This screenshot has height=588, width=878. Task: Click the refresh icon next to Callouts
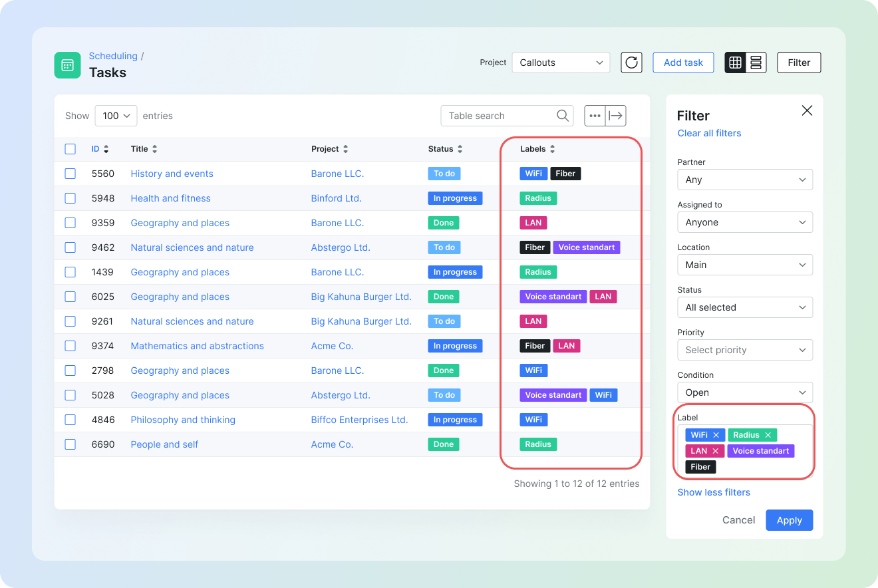631,63
